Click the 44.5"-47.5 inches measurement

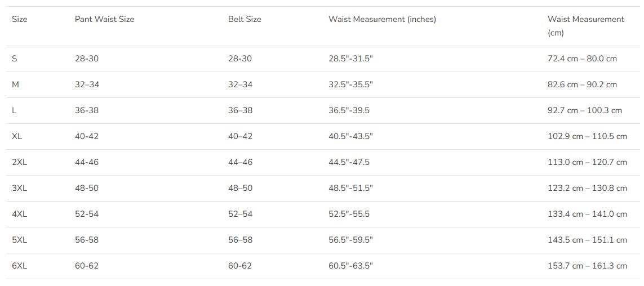(x=349, y=162)
